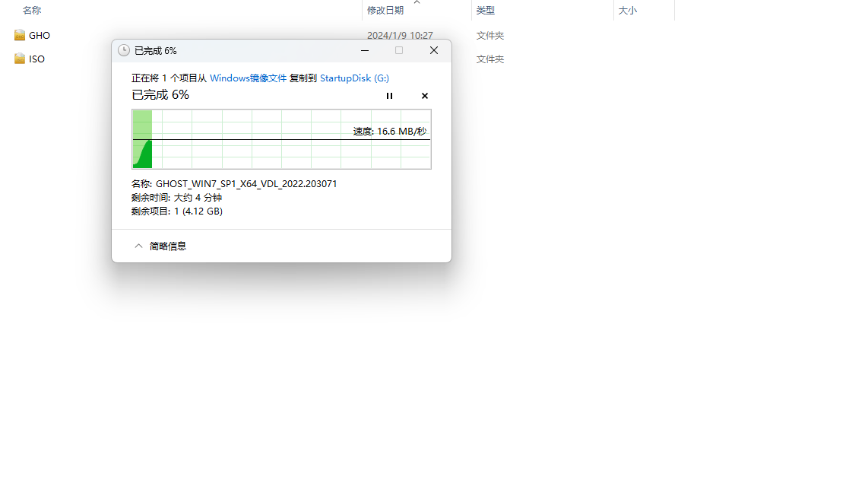
Task: Click the 大小 column header
Action: [x=628, y=11]
